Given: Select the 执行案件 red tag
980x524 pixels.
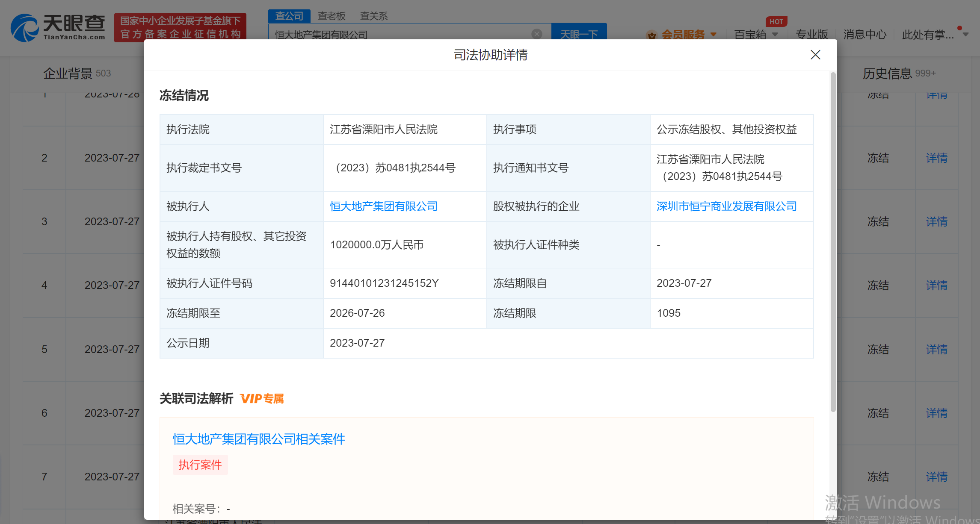Looking at the screenshot, I should pyautogui.click(x=200, y=465).
